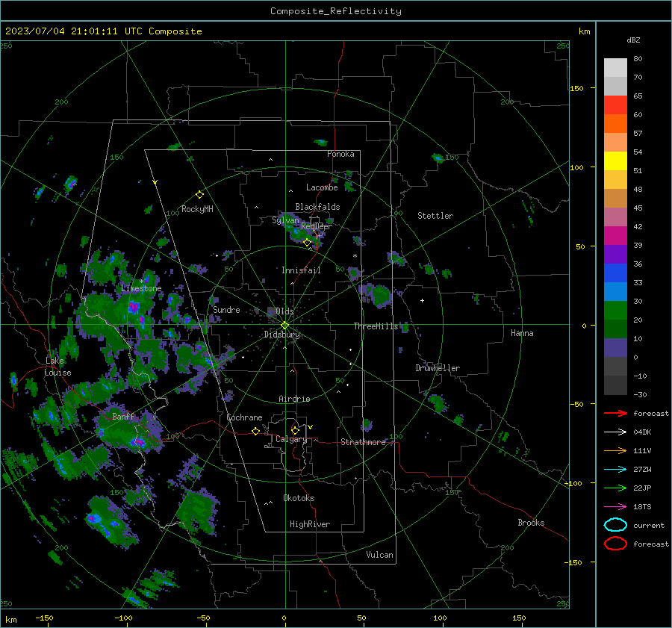Screen dimensions: 672x628
Task: Click the Stettler label
Action: pyautogui.click(x=435, y=216)
